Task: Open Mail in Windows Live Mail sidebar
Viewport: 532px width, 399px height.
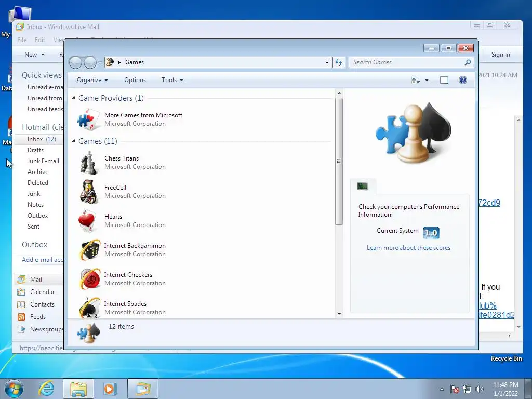Action: click(36, 279)
